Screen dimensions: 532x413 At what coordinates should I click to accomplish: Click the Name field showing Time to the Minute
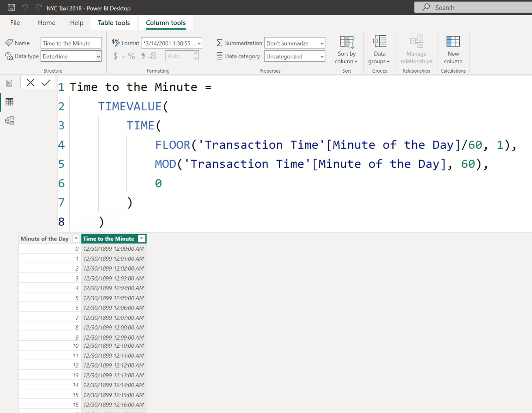(x=71, y=43)
